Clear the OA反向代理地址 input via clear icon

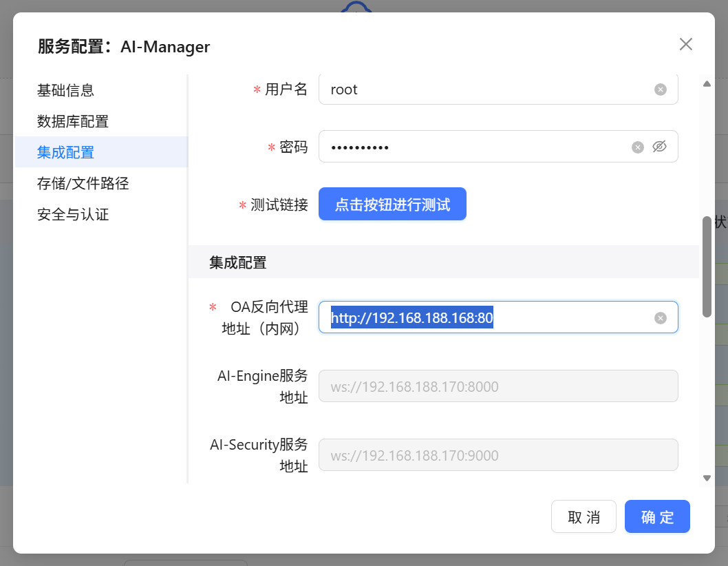click(660, 318)
